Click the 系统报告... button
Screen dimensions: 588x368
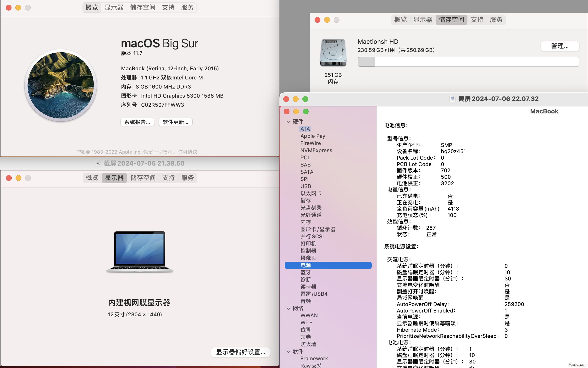pyautogui.click(x=137, y=122)
